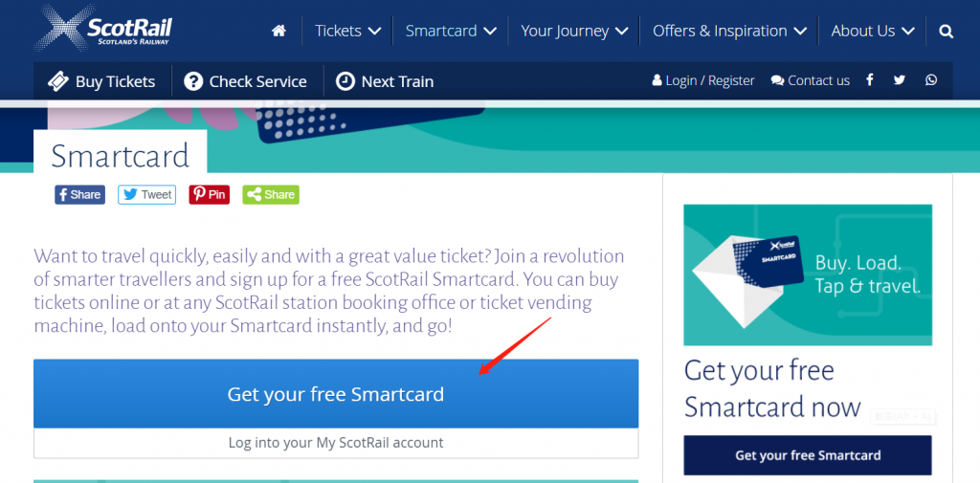
Task: Open ScotRail's Twitter page icon
Action: pyautogui.click(x=900, y=80)
